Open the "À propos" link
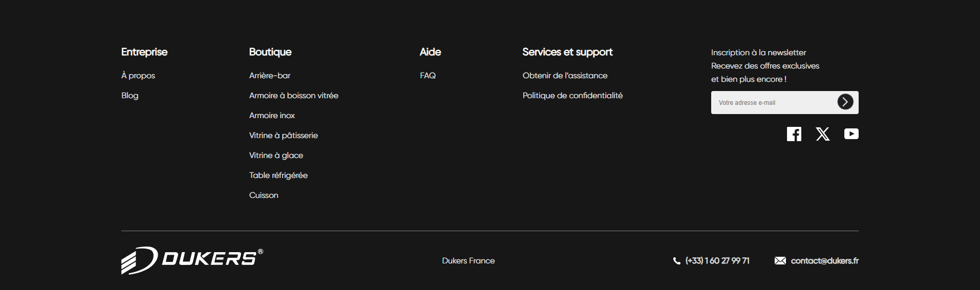 (138, 76)
